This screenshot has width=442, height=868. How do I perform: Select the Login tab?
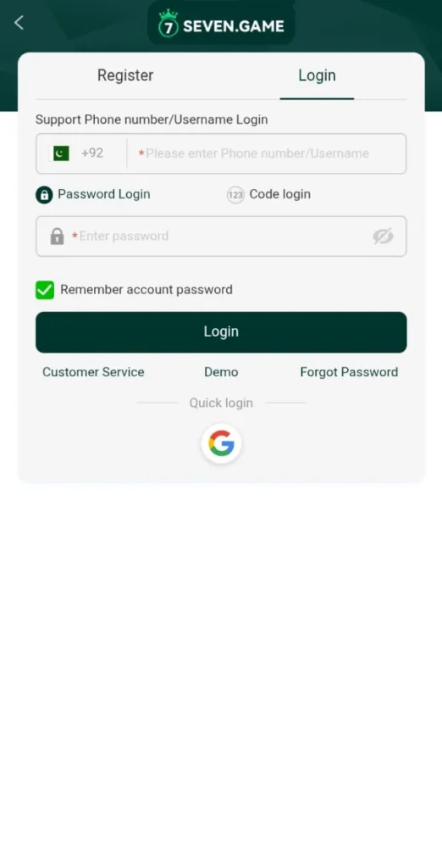(x=317, y=75)
